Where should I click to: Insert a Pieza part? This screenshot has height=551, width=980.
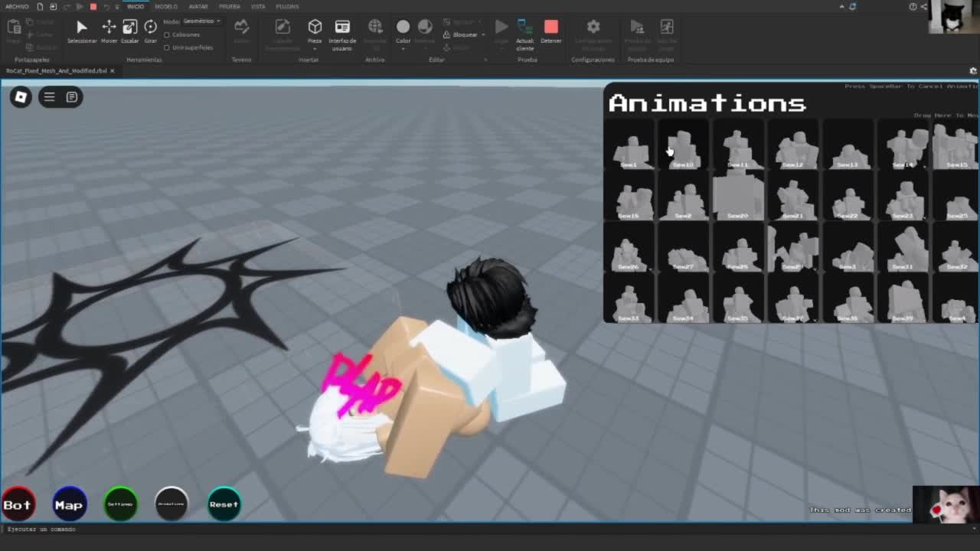point(315,31)
